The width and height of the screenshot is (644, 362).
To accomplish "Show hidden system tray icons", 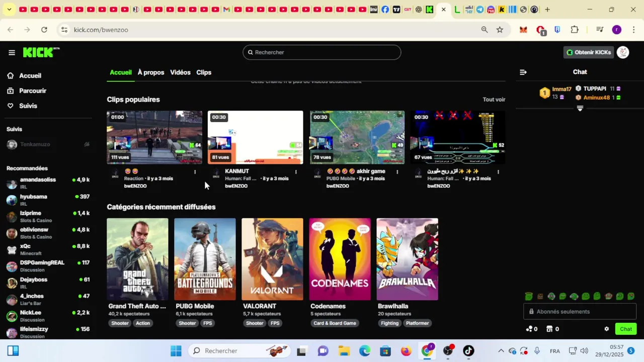I will 501,351.
